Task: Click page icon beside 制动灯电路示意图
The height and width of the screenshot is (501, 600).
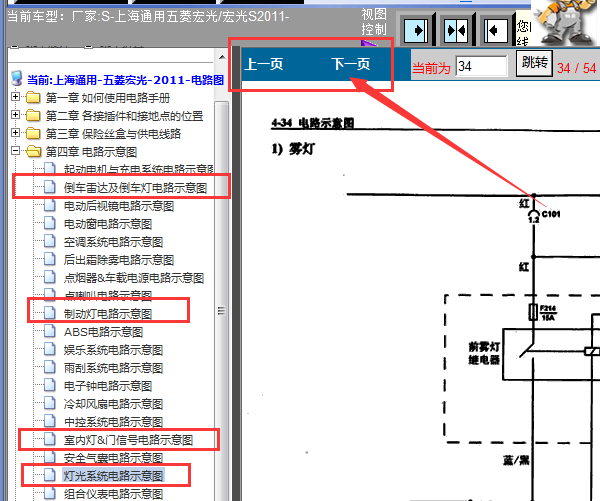Action: [49, 313]
